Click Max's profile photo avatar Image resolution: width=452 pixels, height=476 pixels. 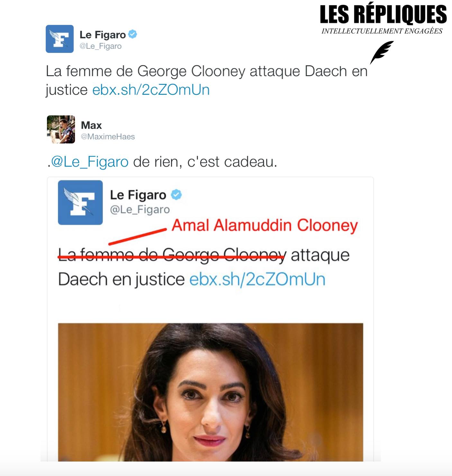point(61,129)
